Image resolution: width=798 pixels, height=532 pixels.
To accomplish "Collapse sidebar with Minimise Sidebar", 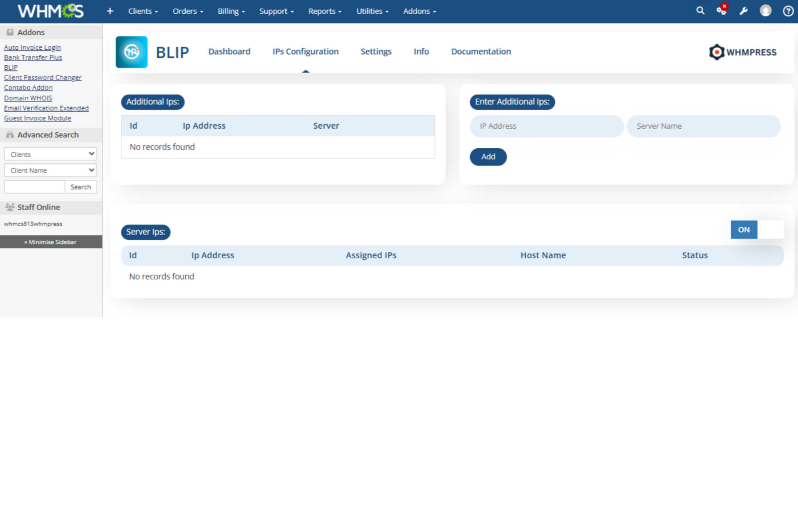I will coord(51,242).
